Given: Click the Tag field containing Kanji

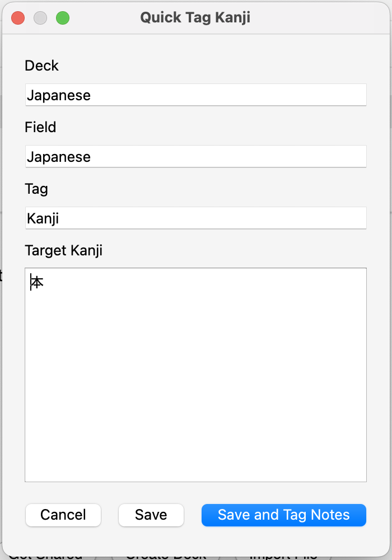Looking at the screenshot, I should tap(195, 218).
